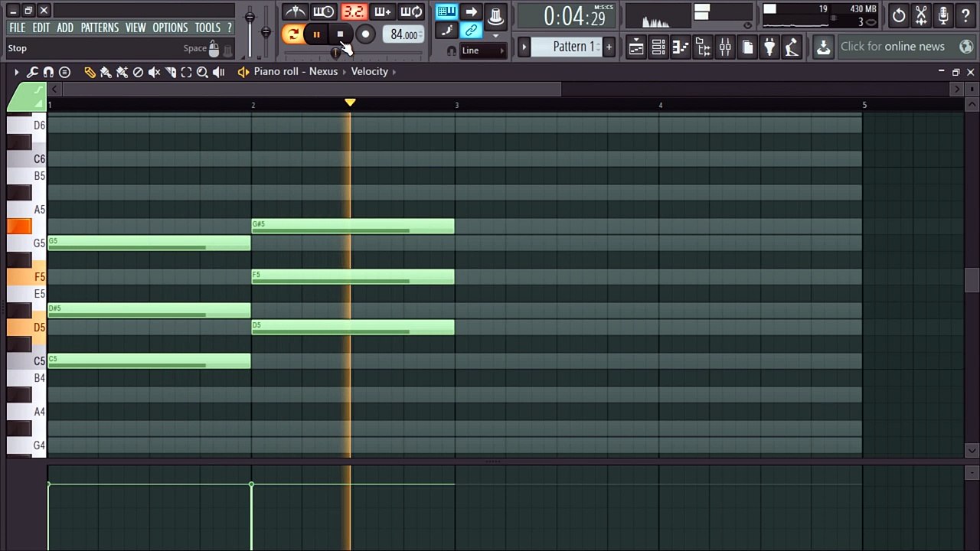The image size is (980, 551).
Task: Open the Browser view
Action: point(703,47)
